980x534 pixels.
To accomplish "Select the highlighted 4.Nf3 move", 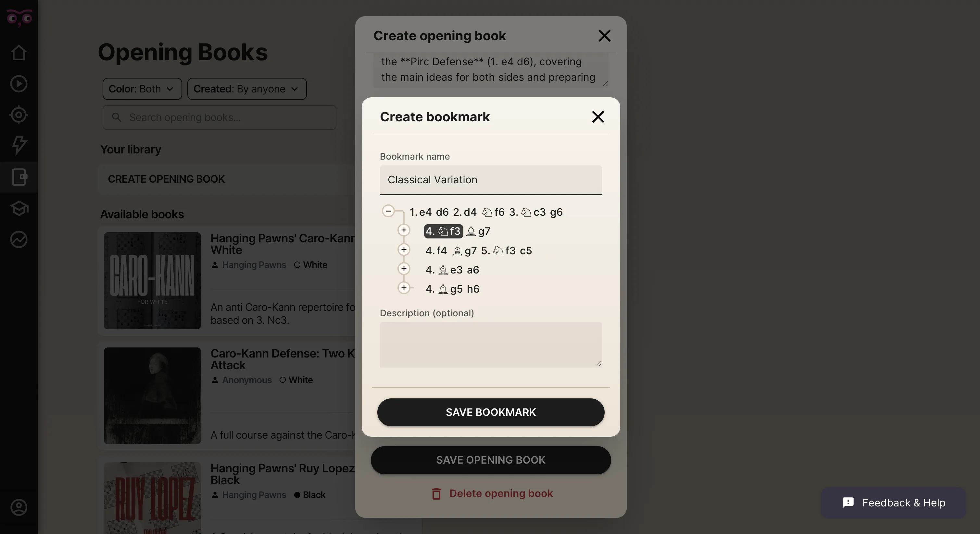I will pos(443,231).
